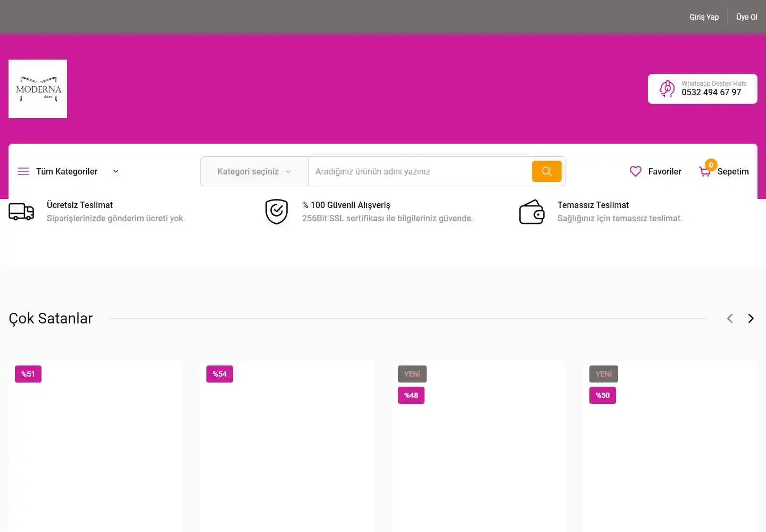
Task: Click the cart item count badge
Action: pos(711,165)
